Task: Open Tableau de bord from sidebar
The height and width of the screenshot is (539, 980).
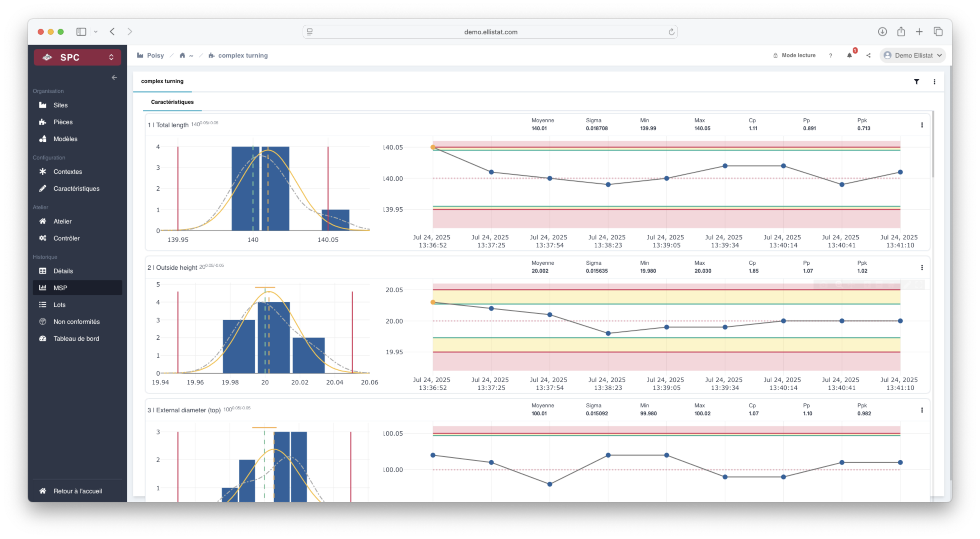Action: (x=76, y=339)
